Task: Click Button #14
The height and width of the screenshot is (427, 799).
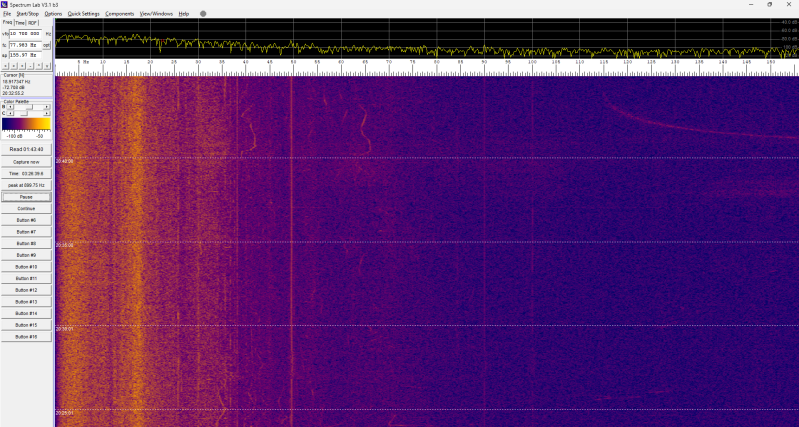Action: pyautogui.click(x=26, y=313)
